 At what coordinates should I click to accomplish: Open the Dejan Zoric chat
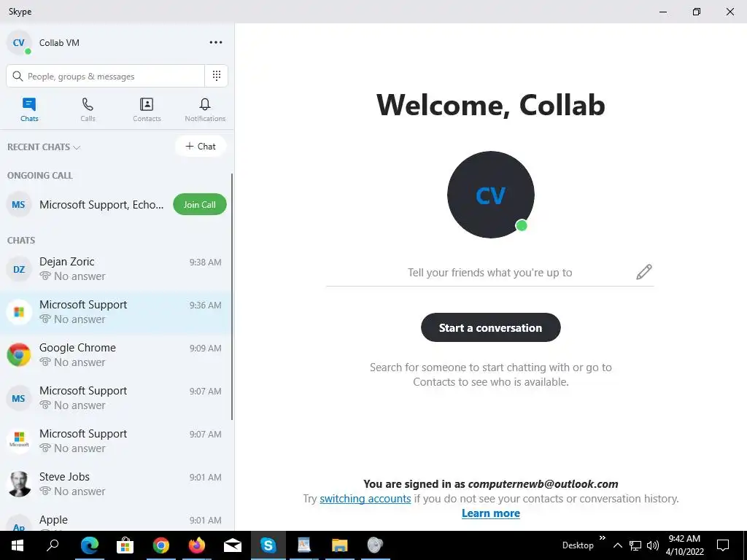116,269
